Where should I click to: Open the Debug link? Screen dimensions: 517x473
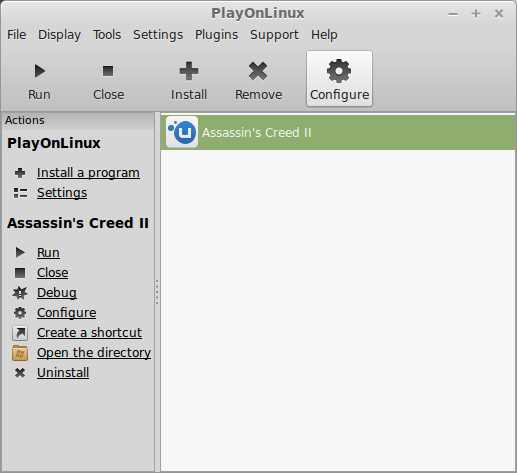coord(57,293)
